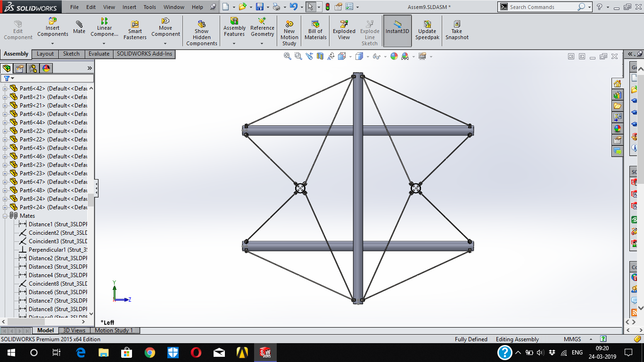Create an Exploded View
This screenshot has width=644, height=362.
click(x=344, y=30)
